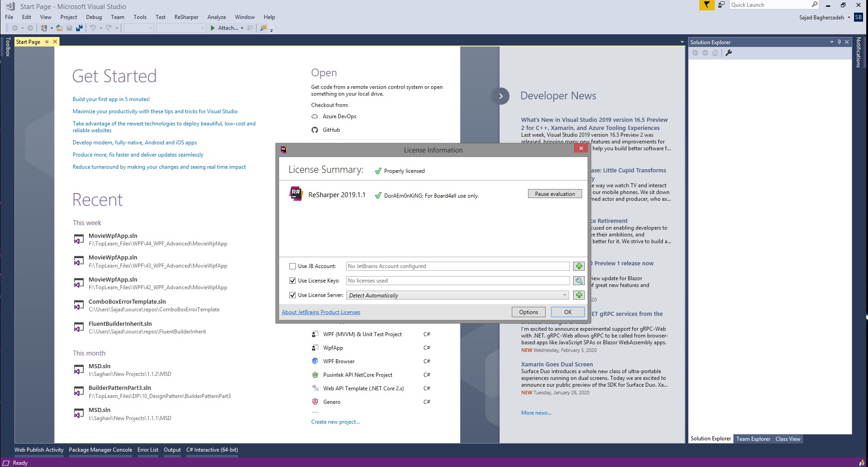Click the GitHub checkout icon
The image size is (868, 467).
315,130
